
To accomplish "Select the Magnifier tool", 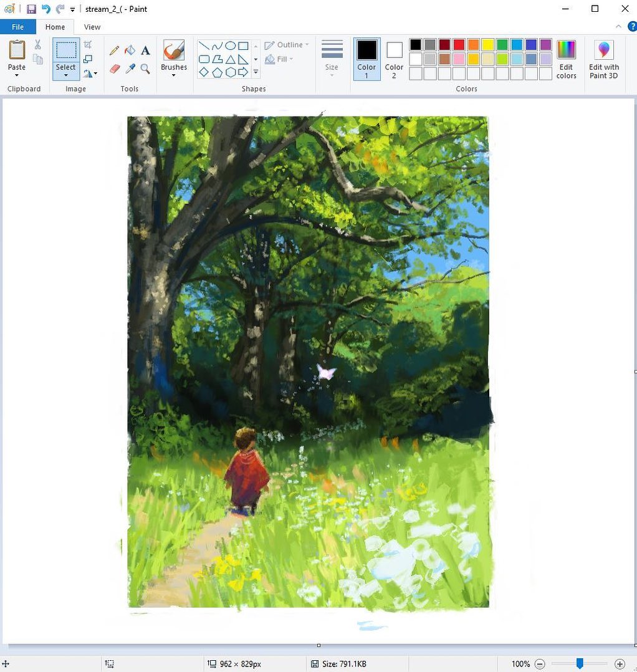I will click(145, 69).
